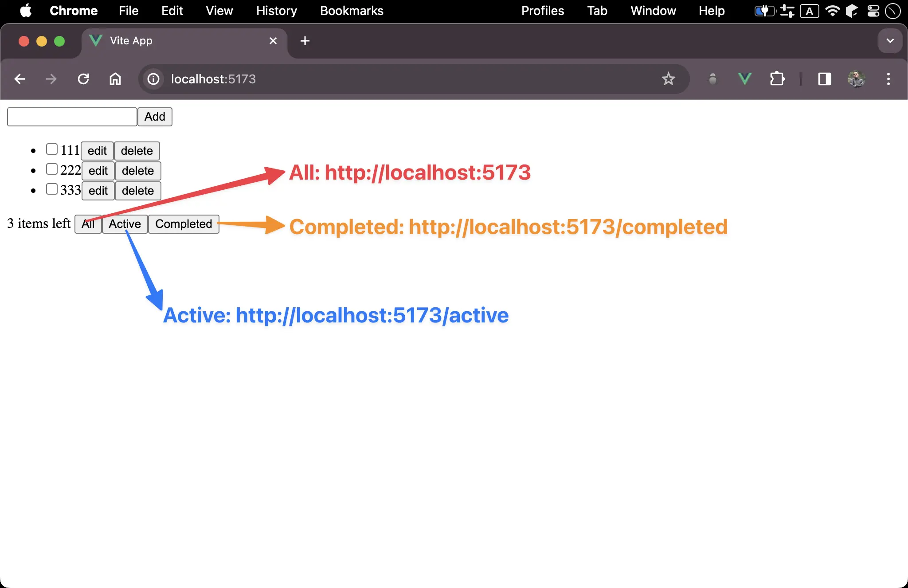This screenshot has height=588, width=908.
Task: Open the Bookmarks menu
Action: [352, 11]
